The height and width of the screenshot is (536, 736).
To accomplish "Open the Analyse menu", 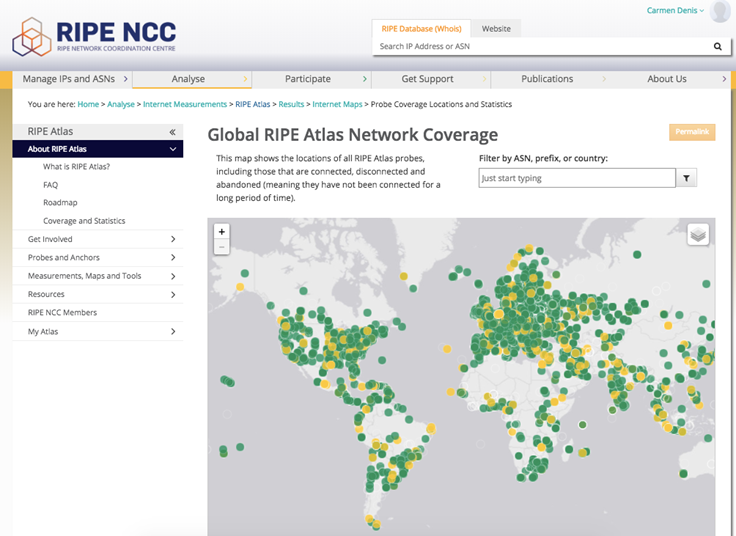I will click(192, 79).
